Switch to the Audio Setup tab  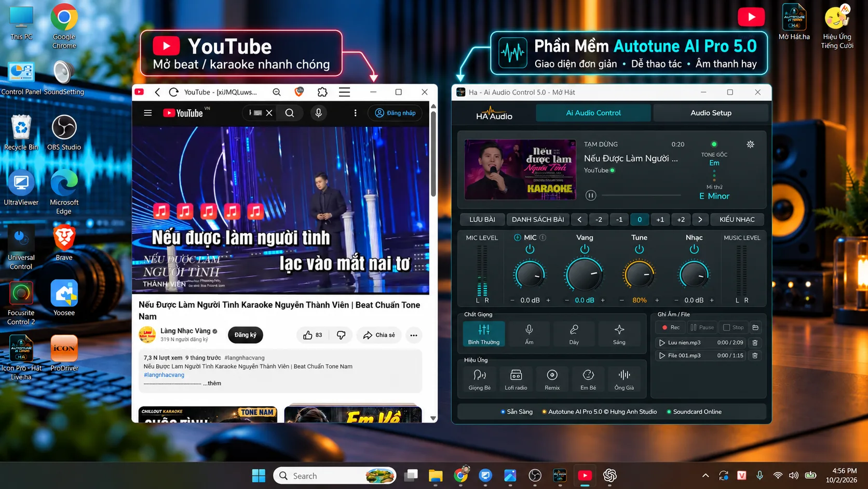coord(711,113)
